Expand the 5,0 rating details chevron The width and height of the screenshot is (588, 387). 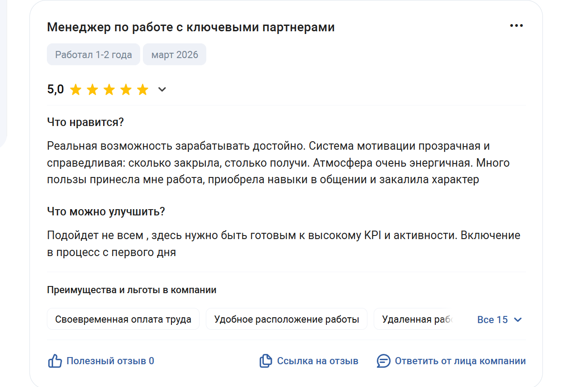tap(162, 90)
